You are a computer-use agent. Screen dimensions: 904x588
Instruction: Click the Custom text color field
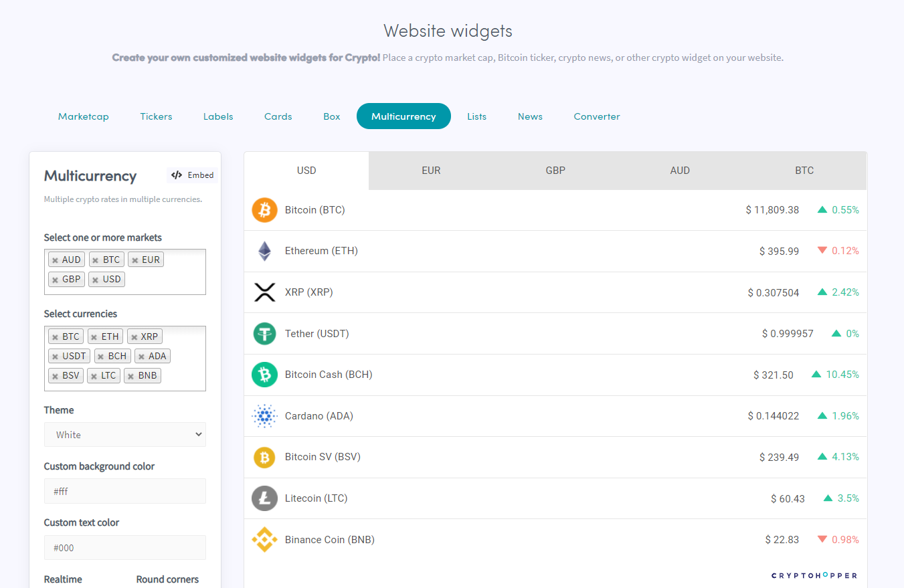click(x=125, y=547)
